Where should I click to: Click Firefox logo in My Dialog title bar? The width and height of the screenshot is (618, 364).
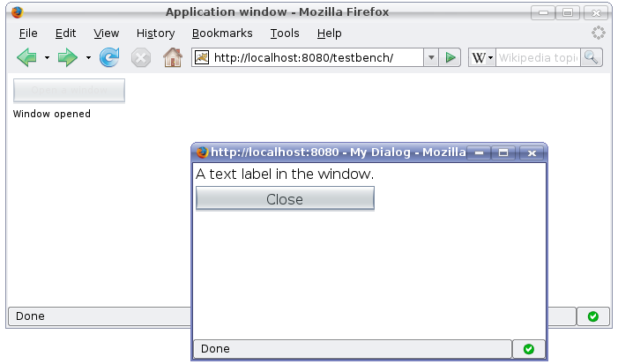(202, 152)
